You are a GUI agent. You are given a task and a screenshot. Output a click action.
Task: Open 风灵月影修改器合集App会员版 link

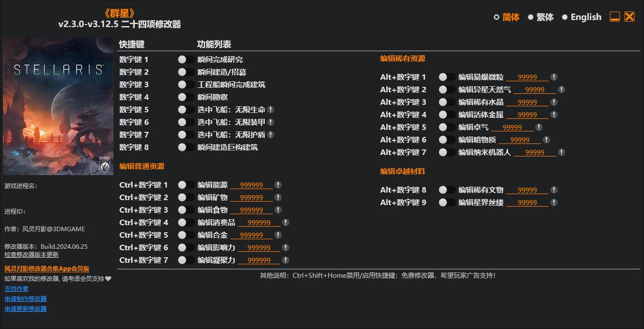(47, 269)
